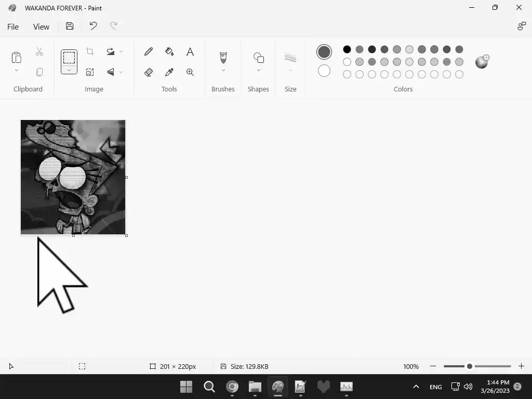
Task: Crop the image to the selection
Action: (90, 51)
